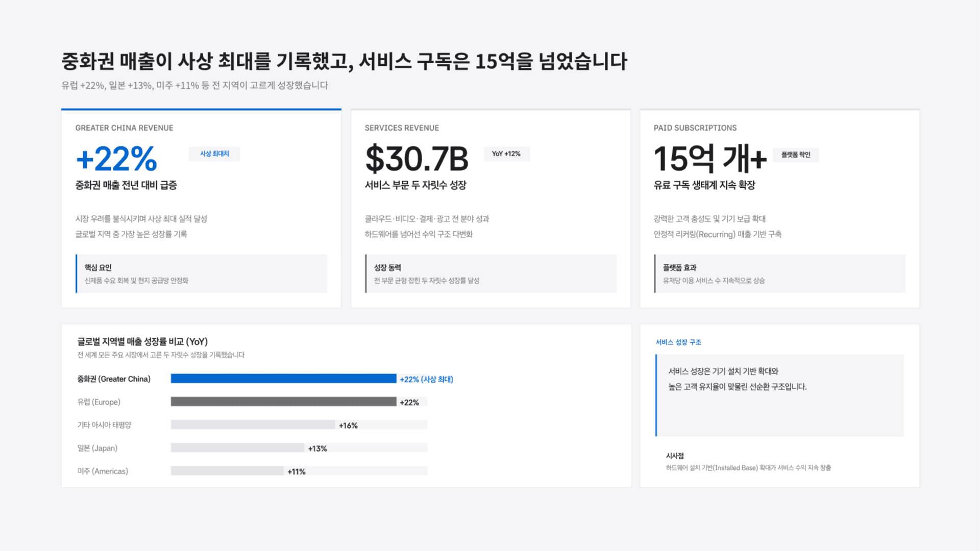Click '서비스 부문 두 자릿수 성장' subheading
Screen dimensions: 980x551
click(x=415, y=185)
